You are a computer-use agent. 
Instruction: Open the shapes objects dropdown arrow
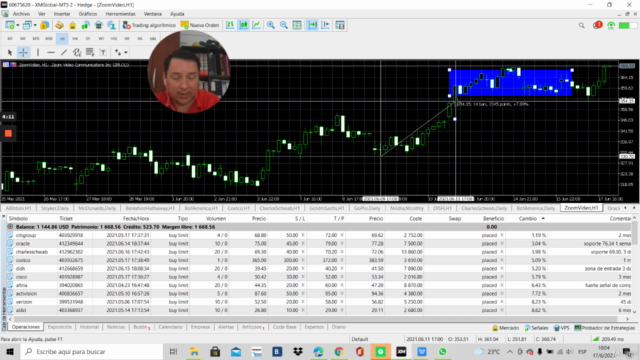pos(126,53)
